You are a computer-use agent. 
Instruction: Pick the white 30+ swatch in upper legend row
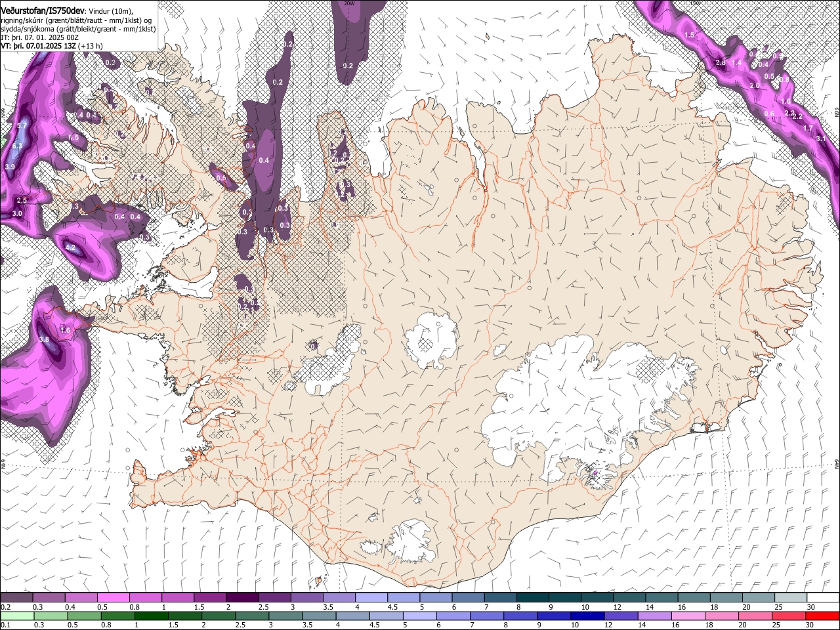[824, 597]
